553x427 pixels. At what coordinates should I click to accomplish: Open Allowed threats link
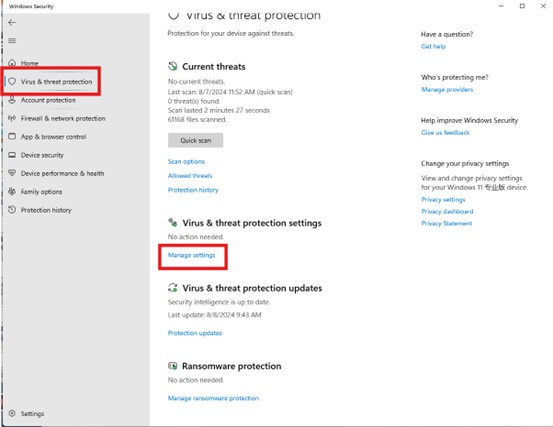tap(190, 176)
